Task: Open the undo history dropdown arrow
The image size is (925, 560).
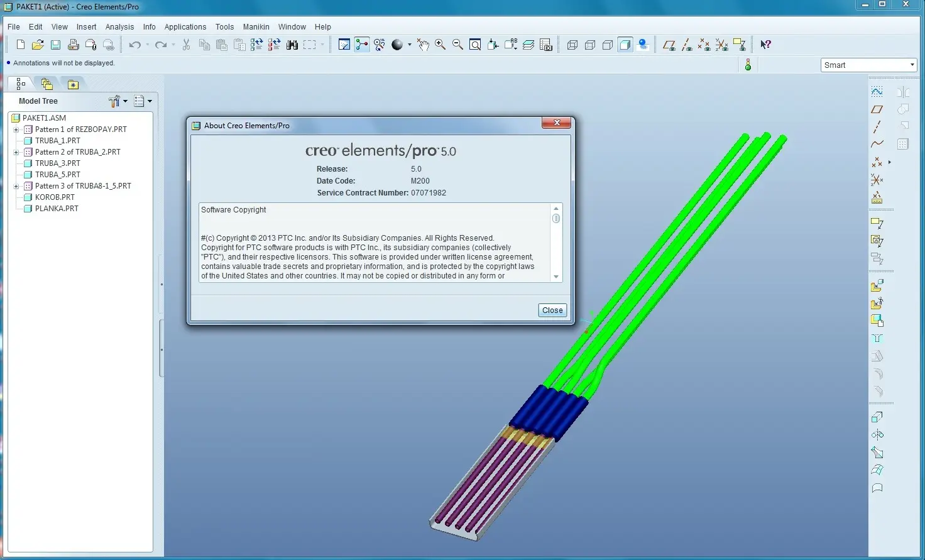Action: coord(148,45)
